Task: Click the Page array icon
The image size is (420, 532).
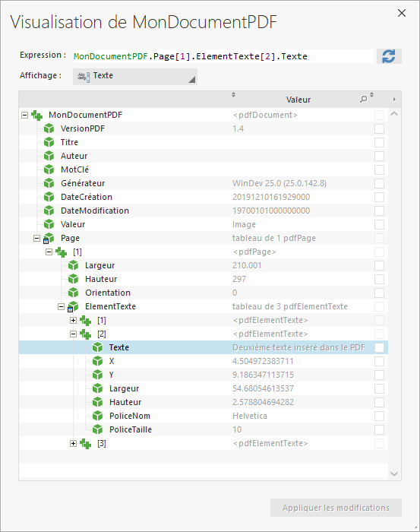Action: 49,238
